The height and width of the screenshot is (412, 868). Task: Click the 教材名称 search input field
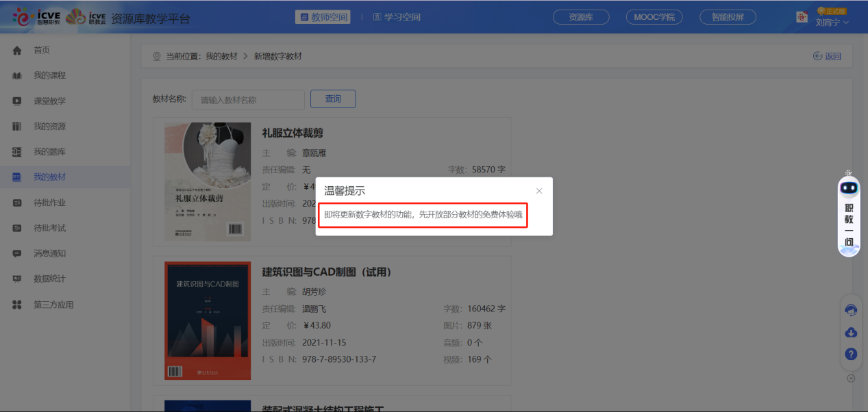247,99
